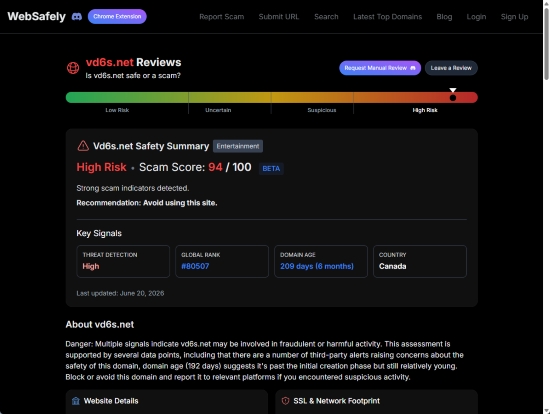Image resolution: width=550 pixels, height=414 pixels.
Task: Open the Search nav item
Action: pyautogui.click(x=326, y=17)
